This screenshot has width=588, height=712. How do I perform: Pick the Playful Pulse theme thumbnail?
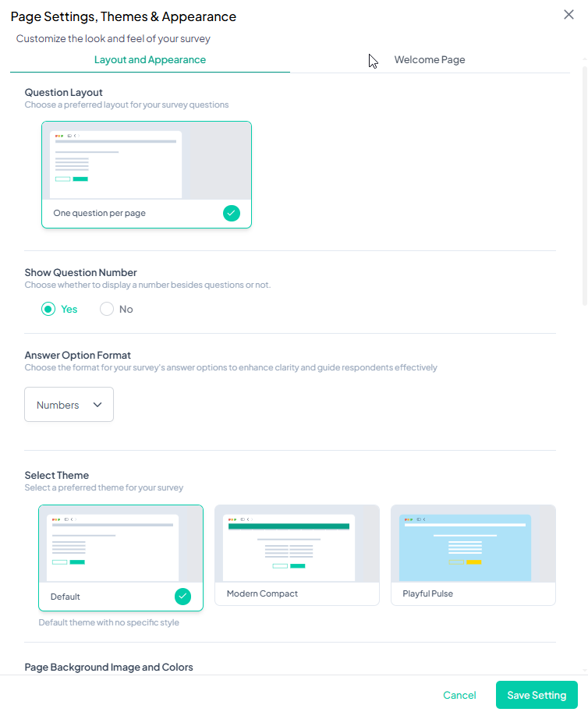[473, 544]
